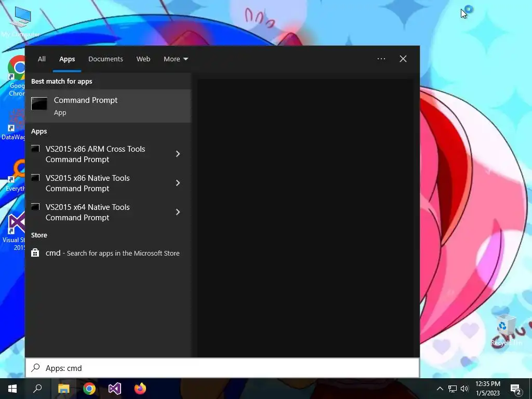The width and height of the screenshot is (532, 399).
Task: Click the volume speaker icon
Action: tap(464, 389)
